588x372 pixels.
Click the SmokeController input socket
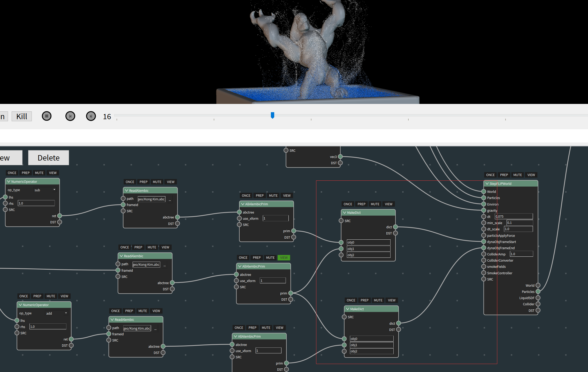click(484, 273)
